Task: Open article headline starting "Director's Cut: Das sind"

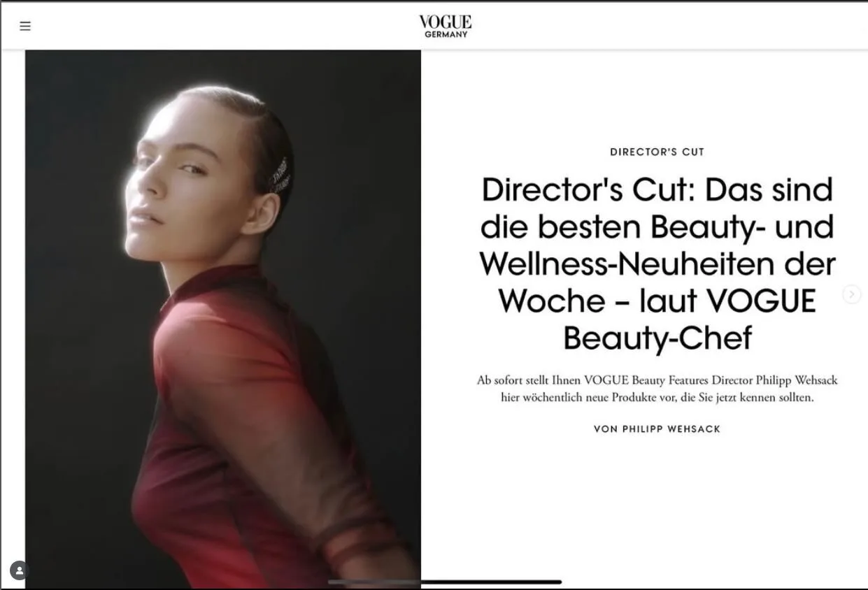Action: [x=657, y=264]
